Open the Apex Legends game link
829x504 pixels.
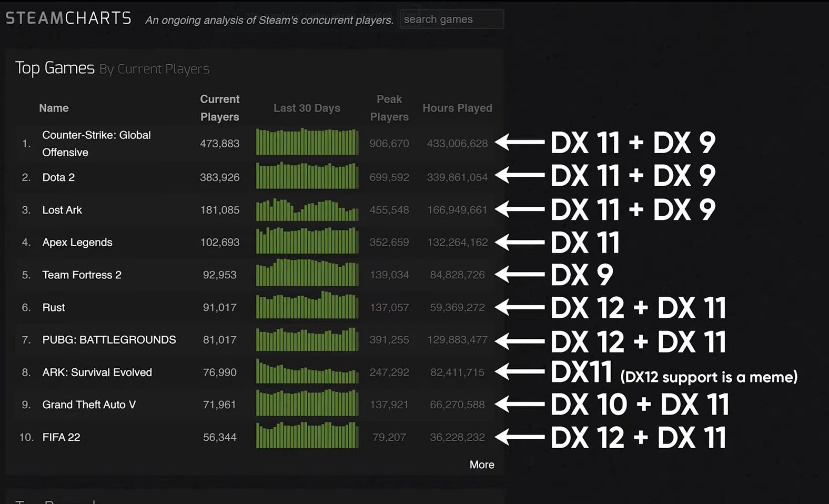click(77, 243)
